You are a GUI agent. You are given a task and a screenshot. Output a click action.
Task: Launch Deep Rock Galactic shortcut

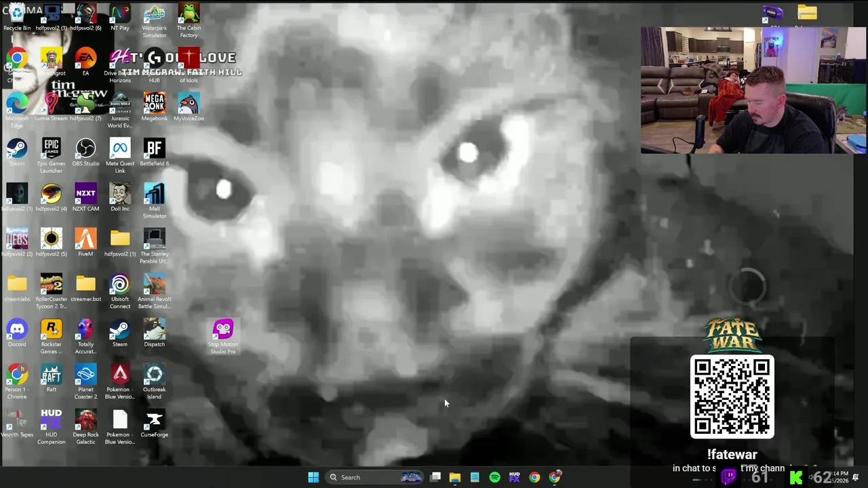tap(85, 428)
